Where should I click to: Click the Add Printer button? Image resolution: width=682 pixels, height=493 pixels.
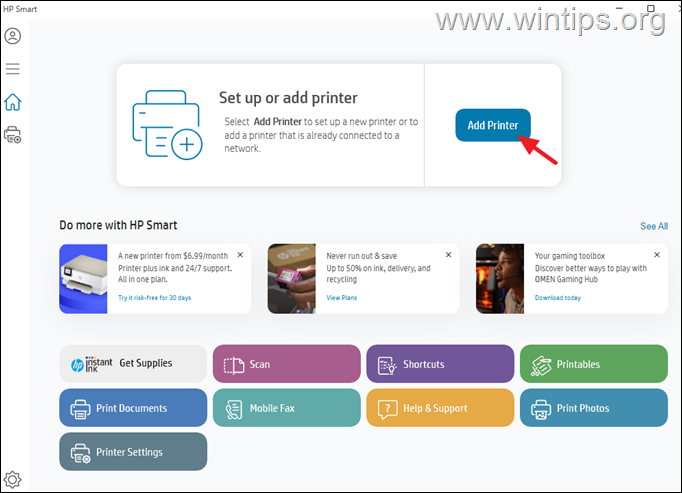pyautogui.click(x=493, y=125)
